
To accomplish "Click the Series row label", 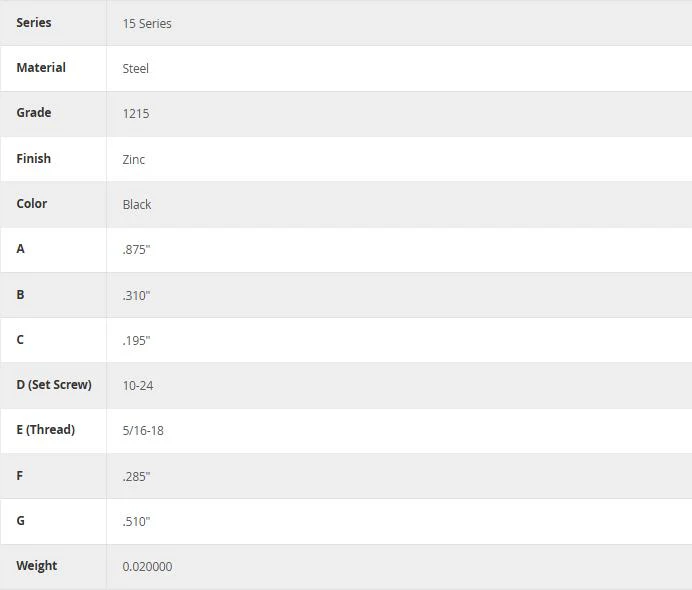I will 34,23.
